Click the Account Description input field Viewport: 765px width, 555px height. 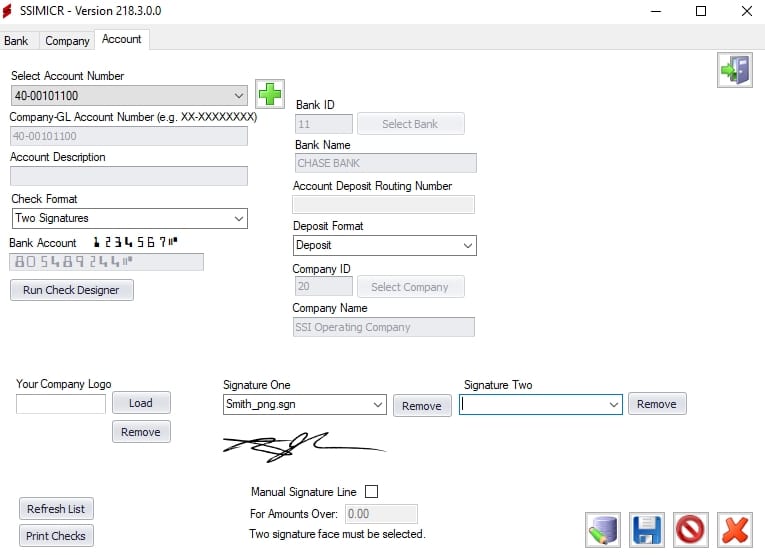pos(129,176)
